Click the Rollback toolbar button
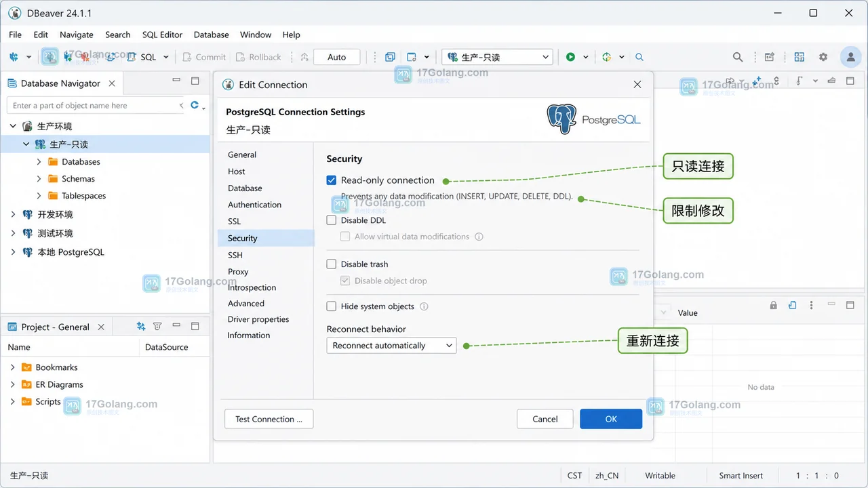The image size is (868, 488). [x=258, y=58]
